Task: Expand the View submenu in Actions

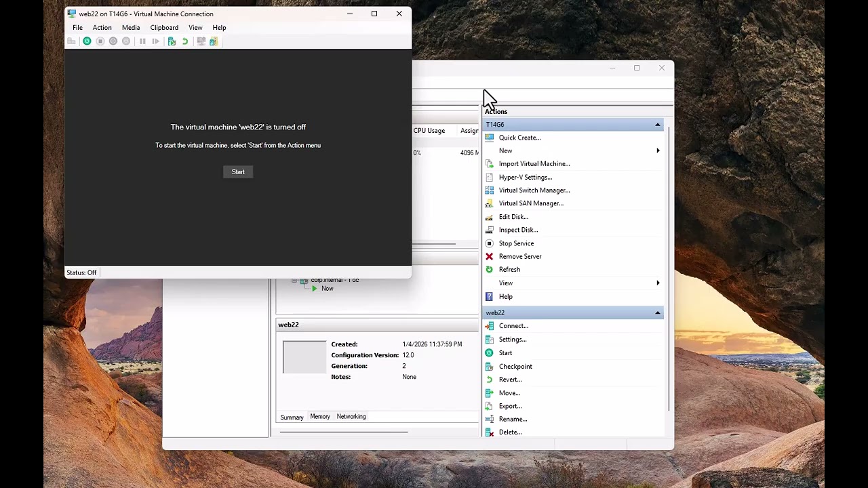Action: point(658,283)
